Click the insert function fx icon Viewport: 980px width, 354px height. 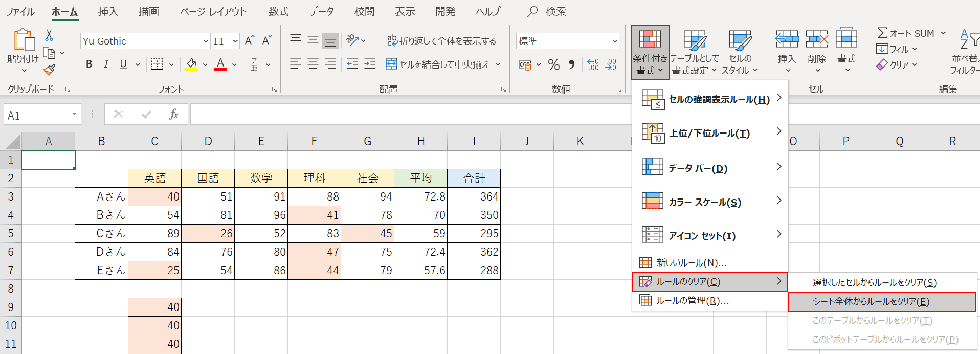[173, 114]
